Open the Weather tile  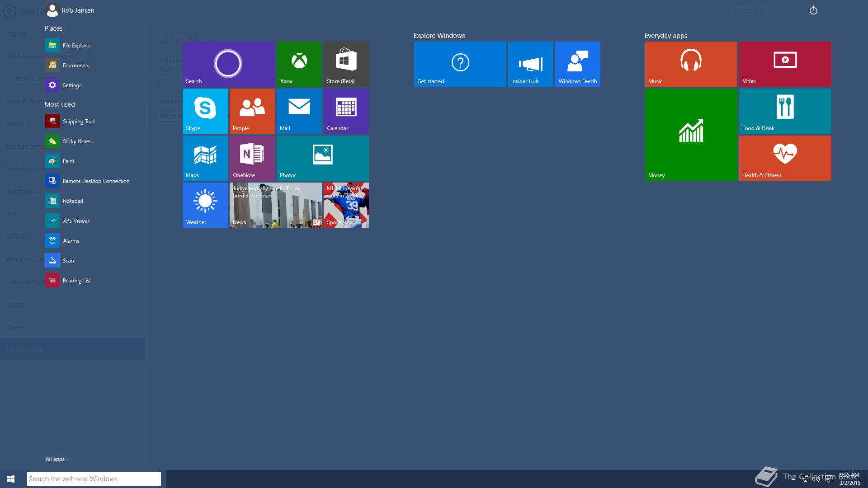(x=205, y=205)
